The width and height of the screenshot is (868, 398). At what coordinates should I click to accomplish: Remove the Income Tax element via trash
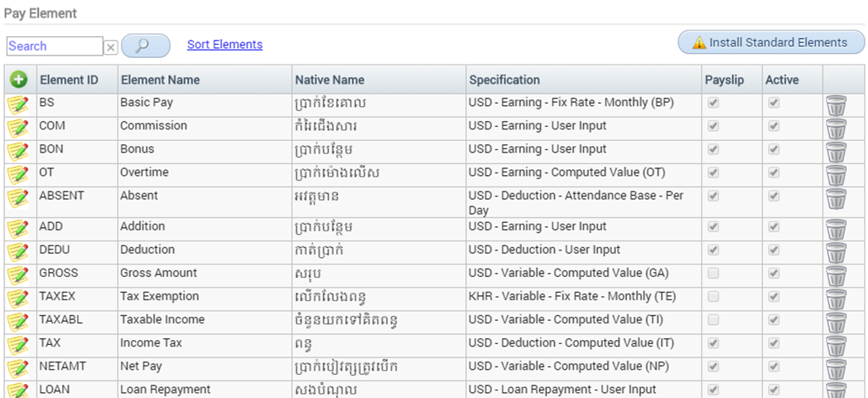[x=836, y=345]
